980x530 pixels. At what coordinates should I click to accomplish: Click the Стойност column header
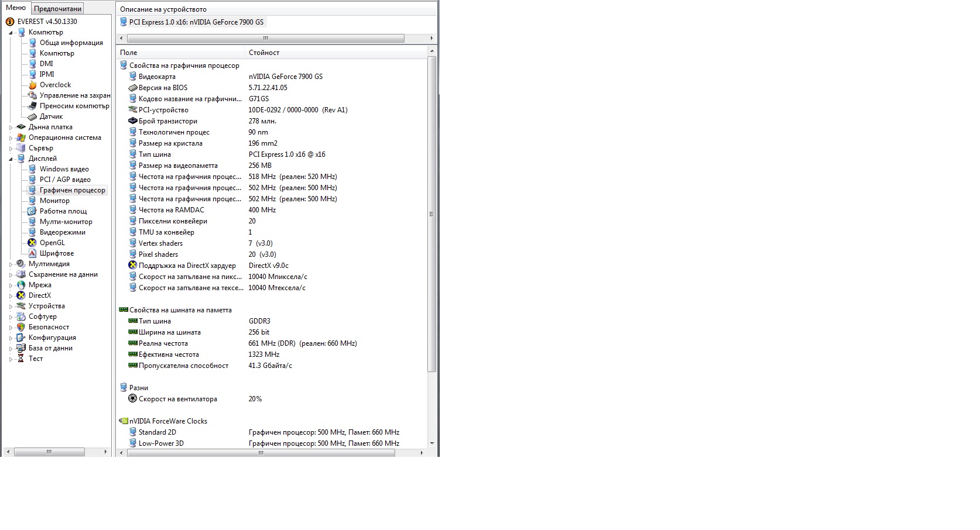pyautogui.click(x=263, y=53)
